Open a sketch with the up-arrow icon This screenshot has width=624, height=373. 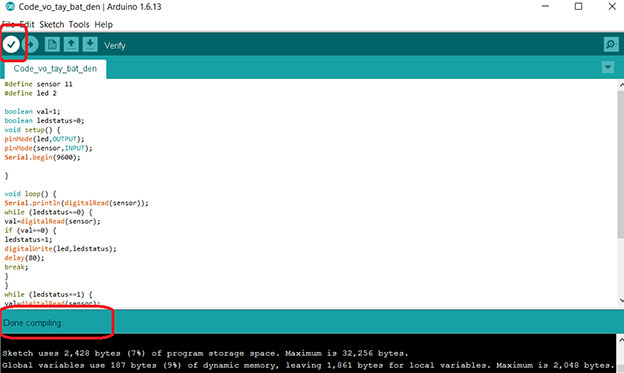coord(71,44)
